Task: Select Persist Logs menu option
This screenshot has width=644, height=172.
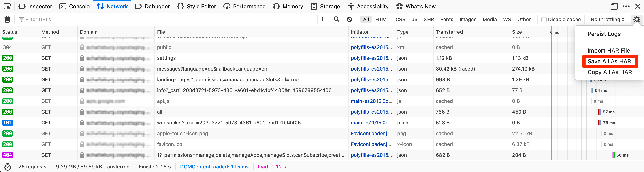Action: [604, 34]
